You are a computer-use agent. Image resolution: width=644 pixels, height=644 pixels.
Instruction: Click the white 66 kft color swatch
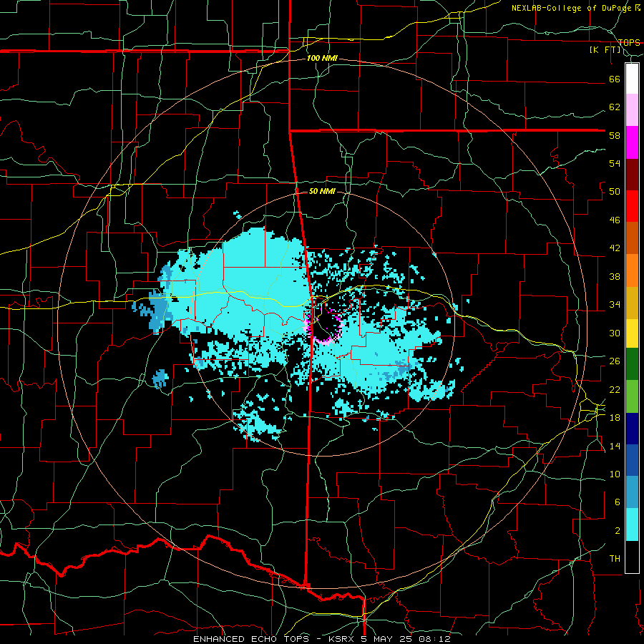point(632,79)
